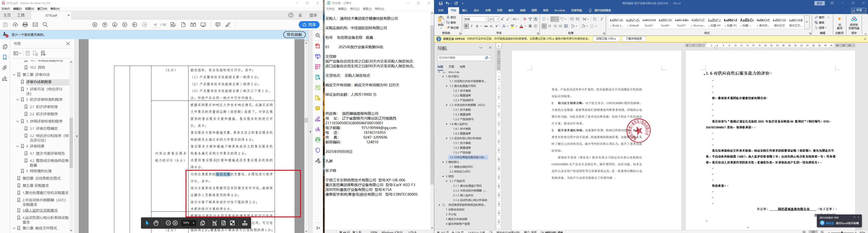Zoom out the PDF page
Viewport: 868px width, 233px height.
168,223
